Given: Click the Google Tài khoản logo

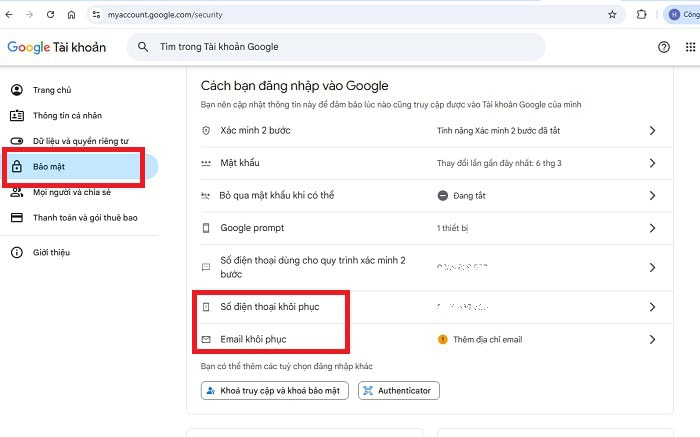Looking at the screenshot, I should (x=56, y=47).
